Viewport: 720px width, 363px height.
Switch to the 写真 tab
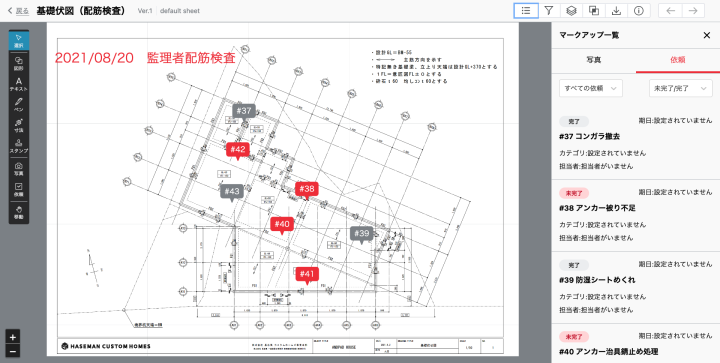point(594,60)
